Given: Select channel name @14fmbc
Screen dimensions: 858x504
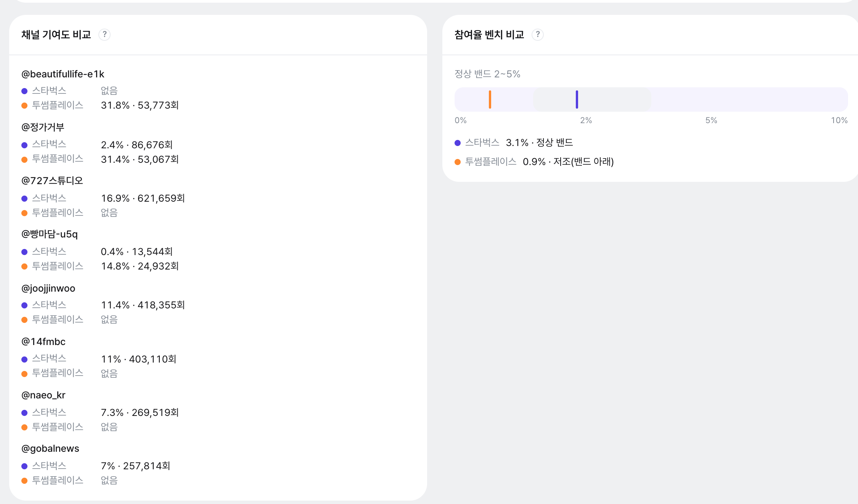Looking at the screenshot, I should tap(43, 342).
